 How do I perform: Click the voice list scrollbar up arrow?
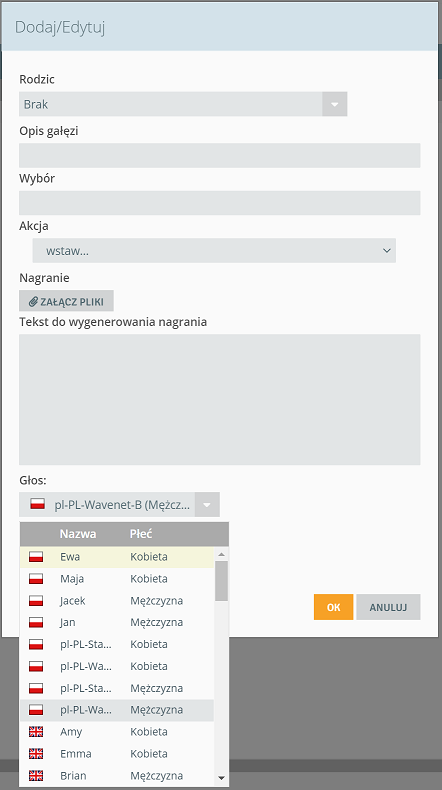point(221,554)
